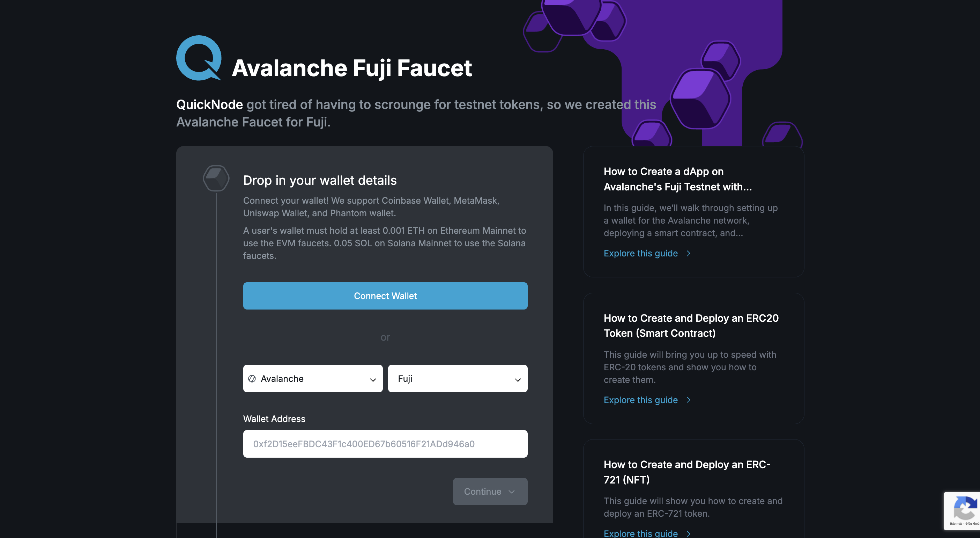Open the "How to Create a dApp" guide title
Viewport: 980px width, 538px height.
[677, 179]
